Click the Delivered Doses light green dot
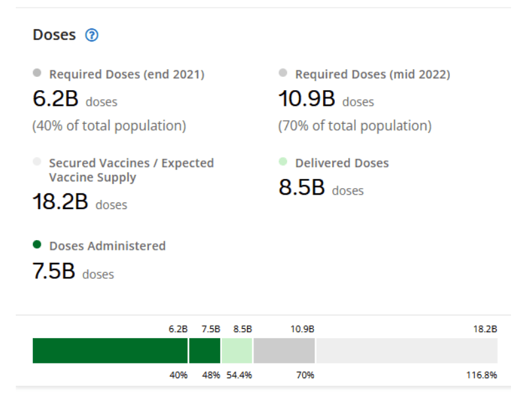This screenshot has width=532, height=409. click(x=283, y=161)
